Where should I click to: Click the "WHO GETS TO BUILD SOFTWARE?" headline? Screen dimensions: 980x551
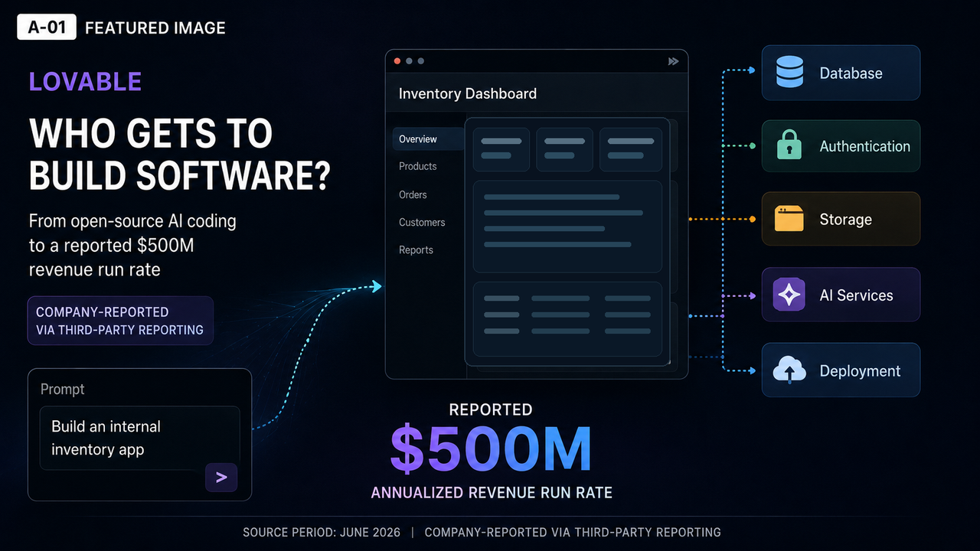pyautogui.click(x=180, y=155)
